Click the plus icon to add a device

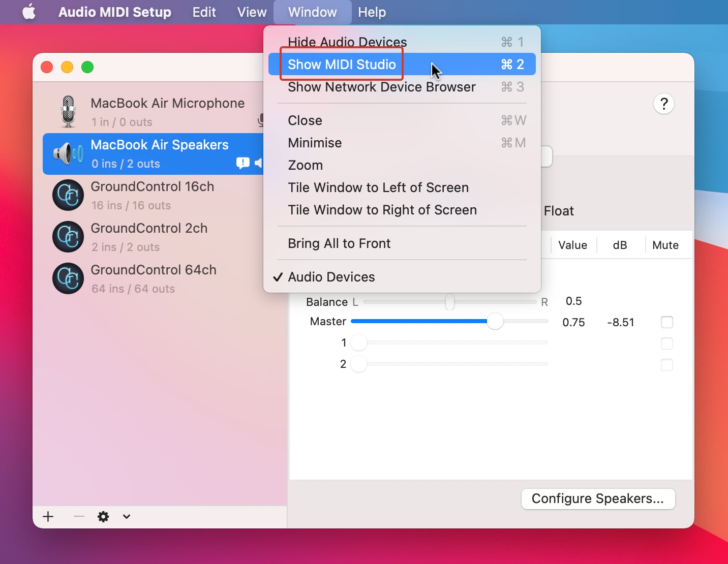pyautogui.click(x=48, y=517)
